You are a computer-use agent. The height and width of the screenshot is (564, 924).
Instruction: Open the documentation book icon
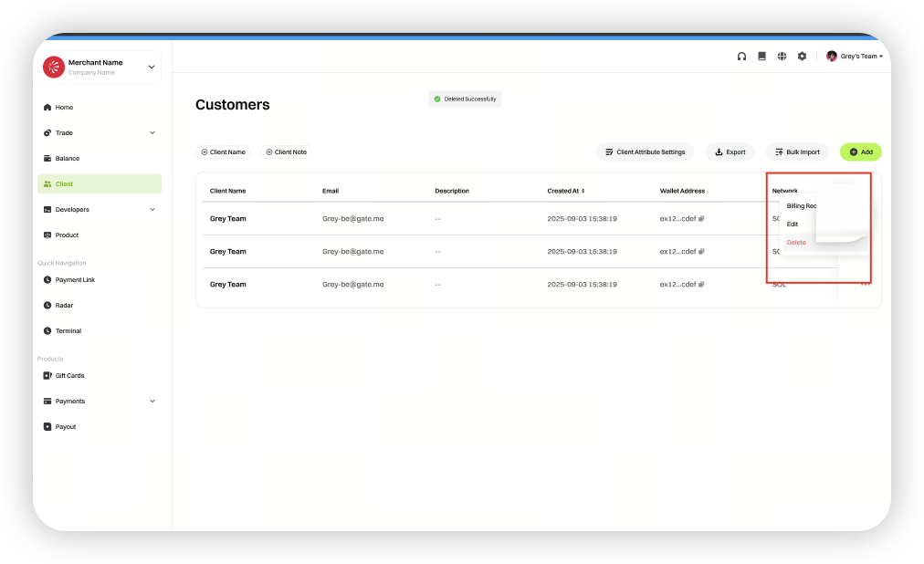pos(761,57)
